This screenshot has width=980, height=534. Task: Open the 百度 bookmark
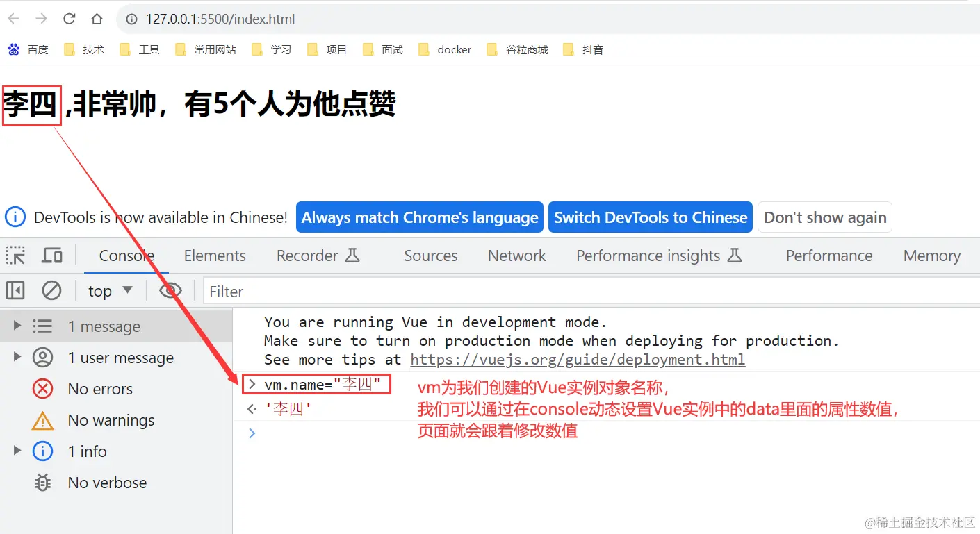click(x=28, y=49)
